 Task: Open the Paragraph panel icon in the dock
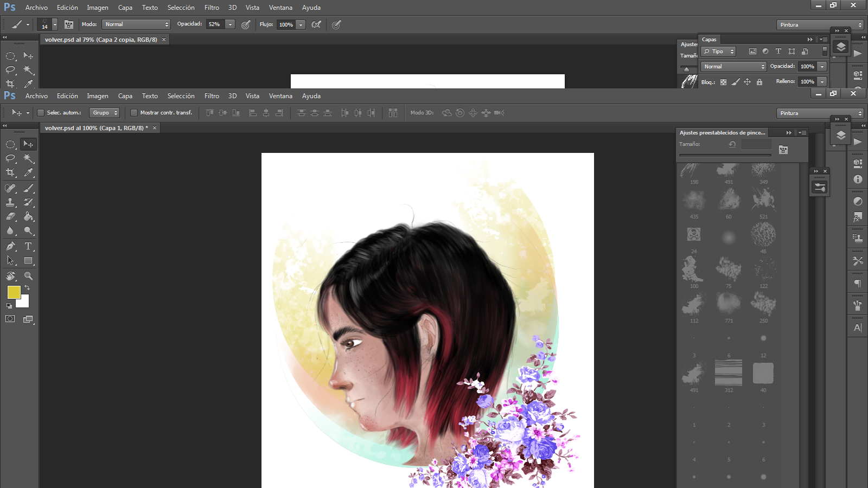(x=858, y=284)
